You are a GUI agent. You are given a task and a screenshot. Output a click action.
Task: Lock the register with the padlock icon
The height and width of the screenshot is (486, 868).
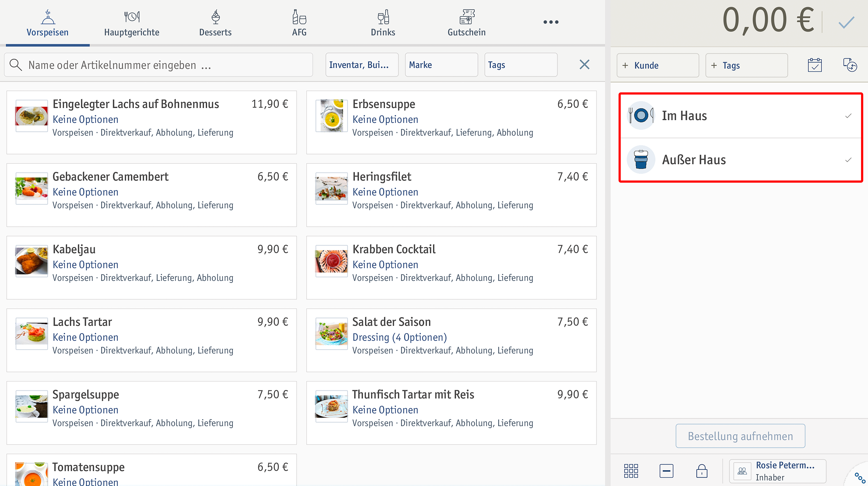coord(702,471)
